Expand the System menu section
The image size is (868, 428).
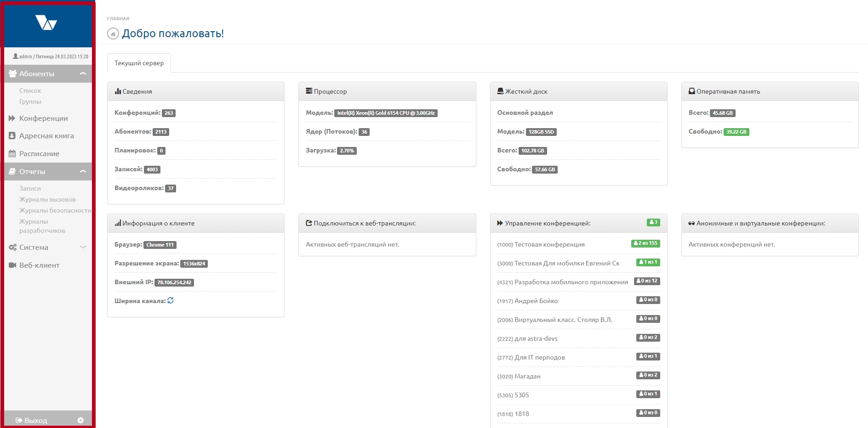[83, 247]
